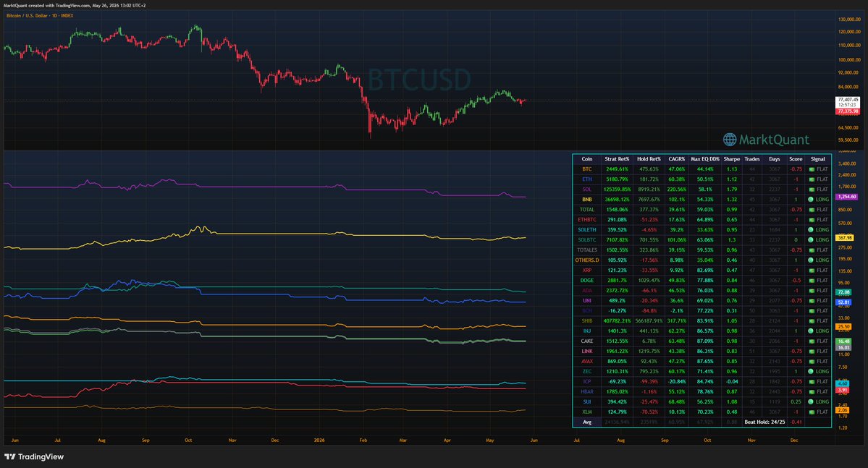Click 2026 on the time axis
Viewport: 868px width, 468px height.
click(x=319, y=441)
